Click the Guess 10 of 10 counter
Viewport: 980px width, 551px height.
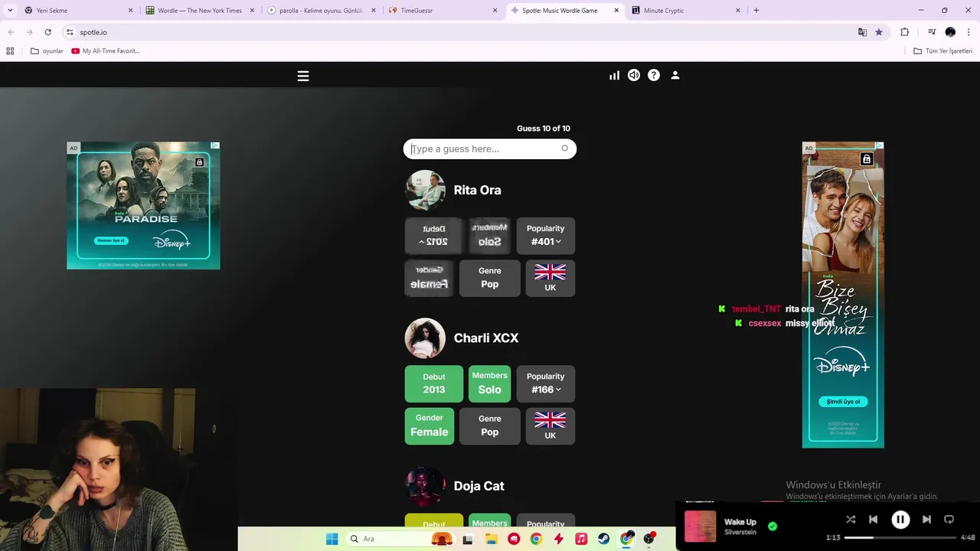[544, 129]
